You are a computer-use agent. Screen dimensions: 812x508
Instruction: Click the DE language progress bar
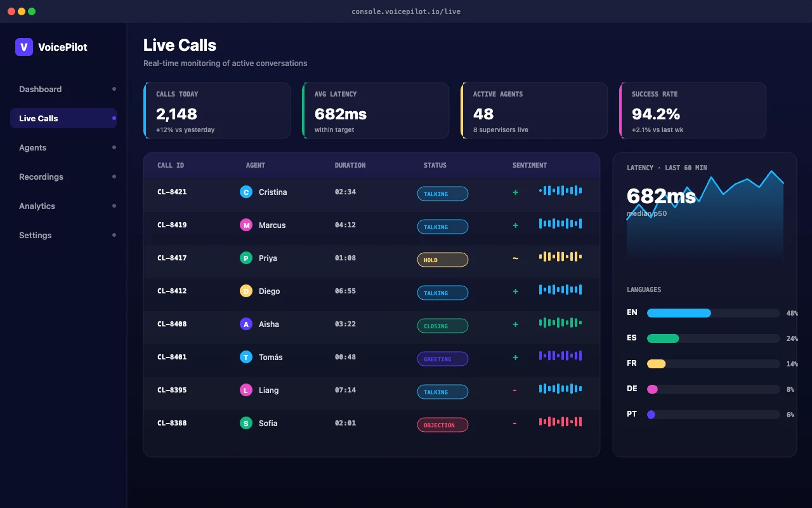point(714,389)
